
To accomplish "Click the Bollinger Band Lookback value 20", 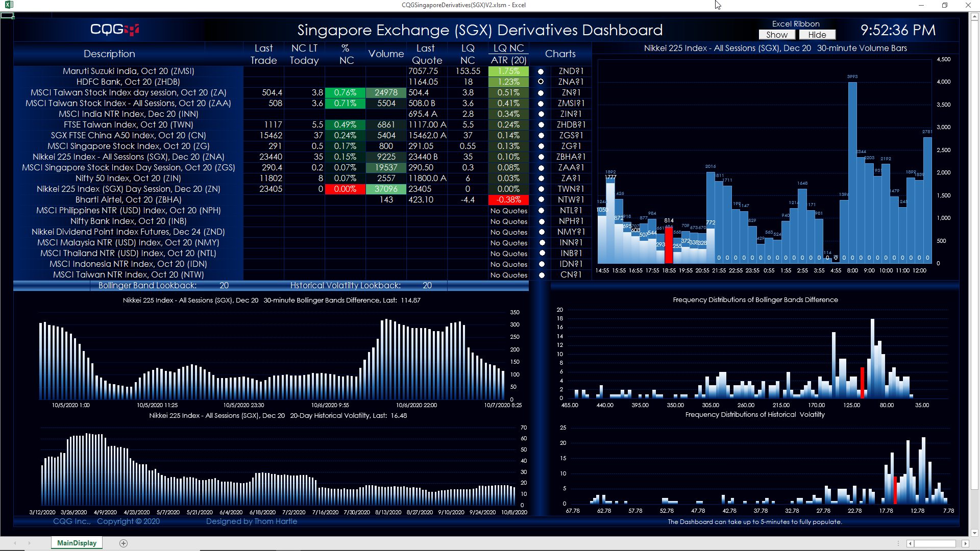I will (224, 286).
